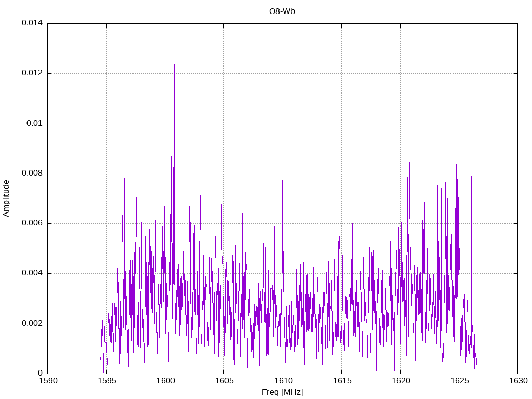
Task: Click the 1605 x-axis tick label
Action: pyautogui.click(x=224, y=381)
